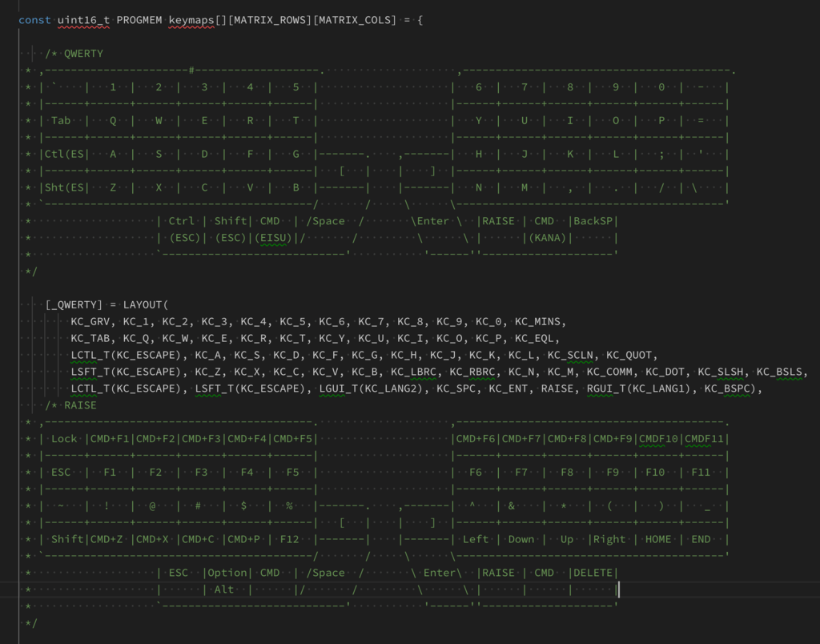Click the 'KC_TAB' keycode
820x644 pixels.
click(90, 338)
